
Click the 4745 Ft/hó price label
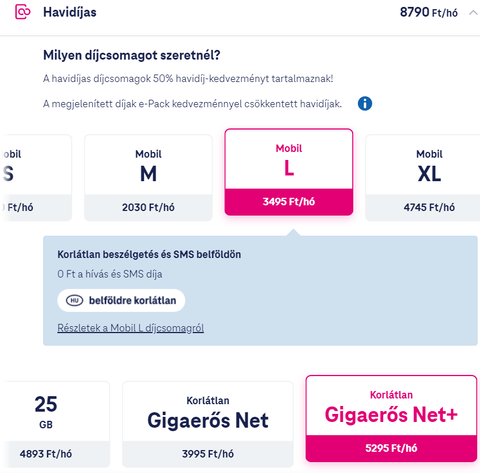[x=429, y=207]
